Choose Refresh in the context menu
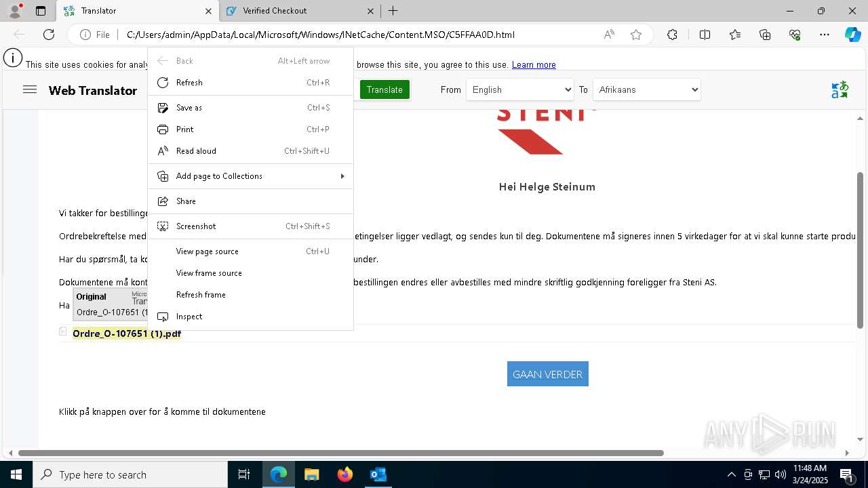868x488 pixels. 250,83
